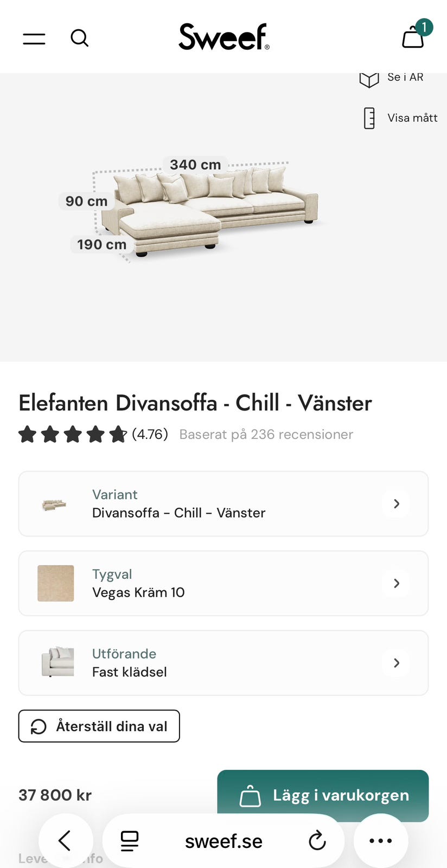
Task: Add sofa with Lägg i varukorgen
Action: [323, 795]
